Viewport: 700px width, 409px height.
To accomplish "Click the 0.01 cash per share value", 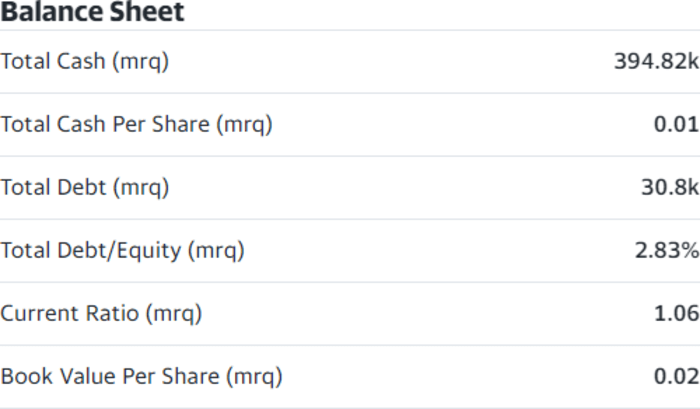I will point(676,124).
